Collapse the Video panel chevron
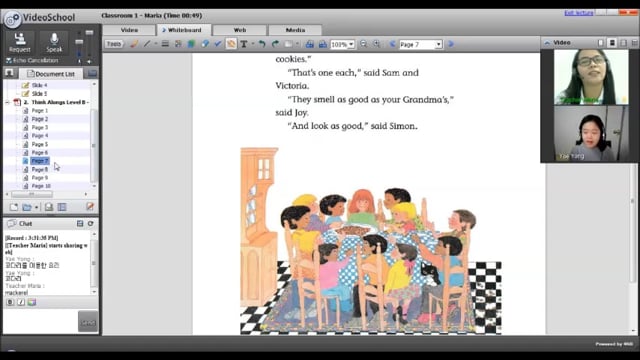Screen dimensions: 640x360 pyautogui.click(x=547, y=42)
